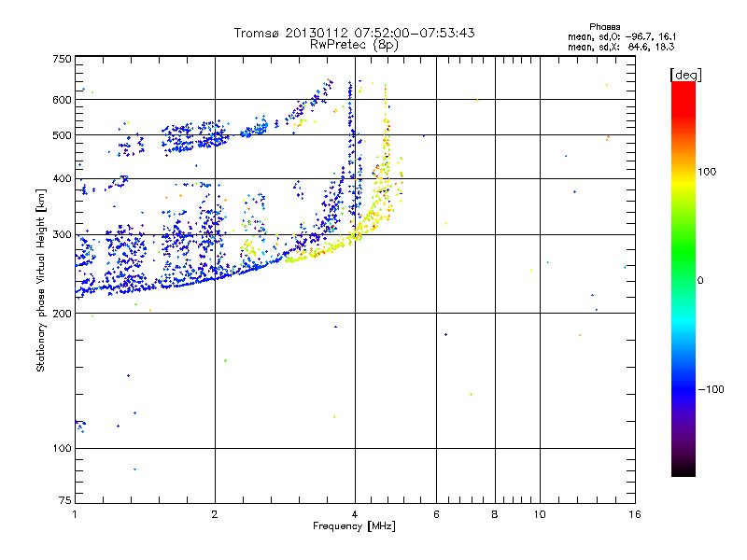
Task: Click the x-axis label 'Frequency [MHz]'
Action: (354, 526)
